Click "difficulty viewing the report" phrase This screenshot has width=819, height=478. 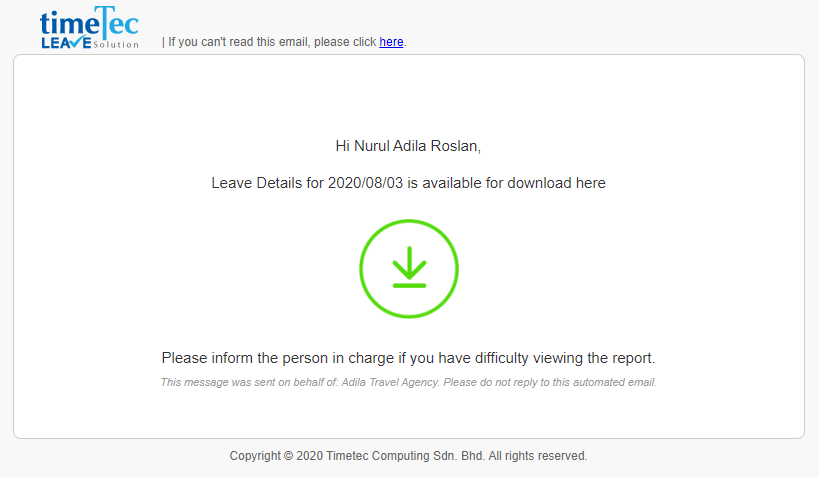(565, 358)
